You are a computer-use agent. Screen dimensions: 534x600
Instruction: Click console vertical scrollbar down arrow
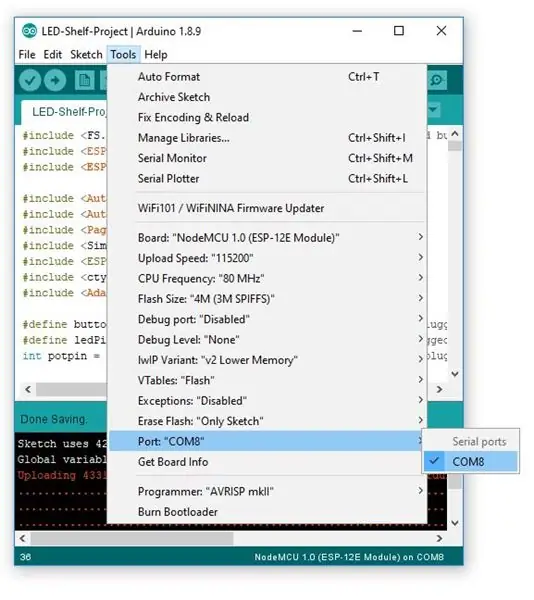[x=455, y=523]
